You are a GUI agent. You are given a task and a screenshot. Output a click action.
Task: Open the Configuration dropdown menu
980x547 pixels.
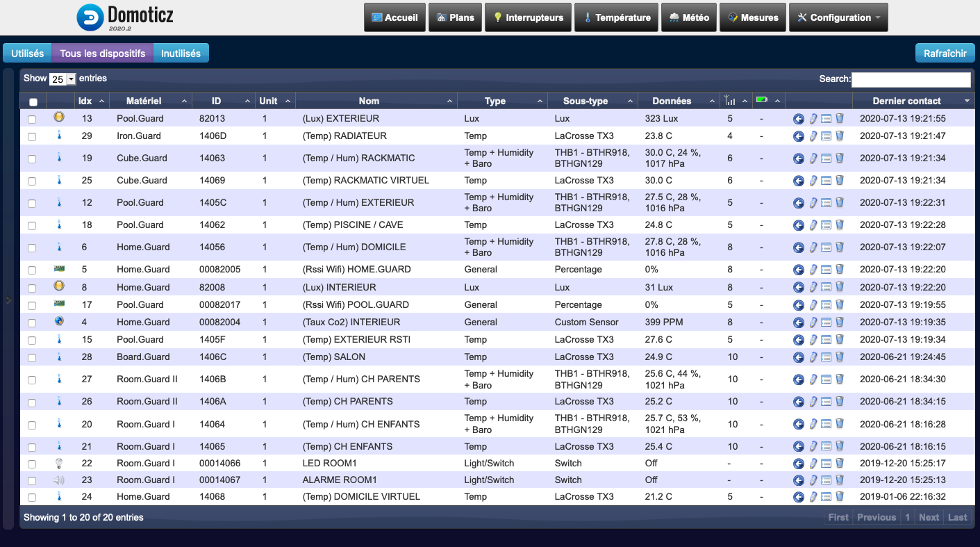click(x=838, y=17)
